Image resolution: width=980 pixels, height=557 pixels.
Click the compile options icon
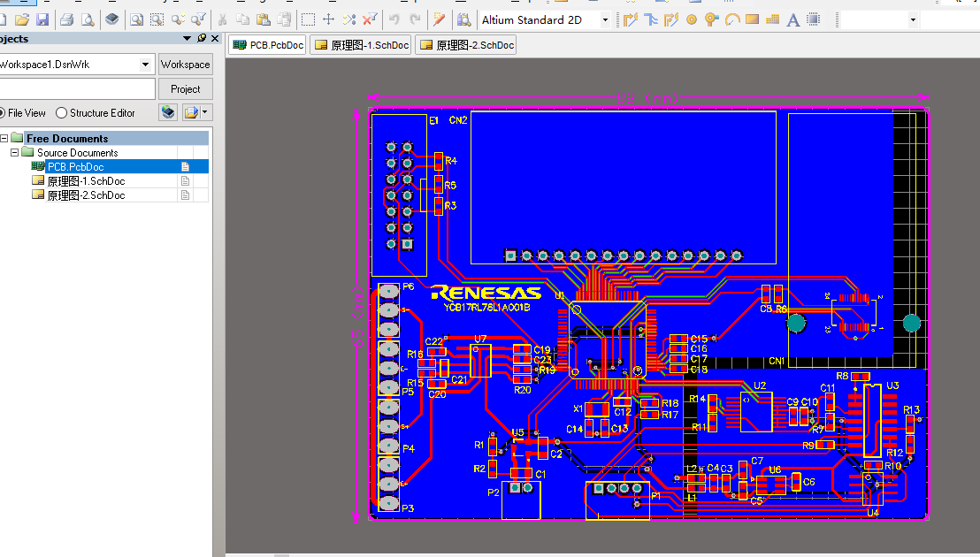pos(191,112)
